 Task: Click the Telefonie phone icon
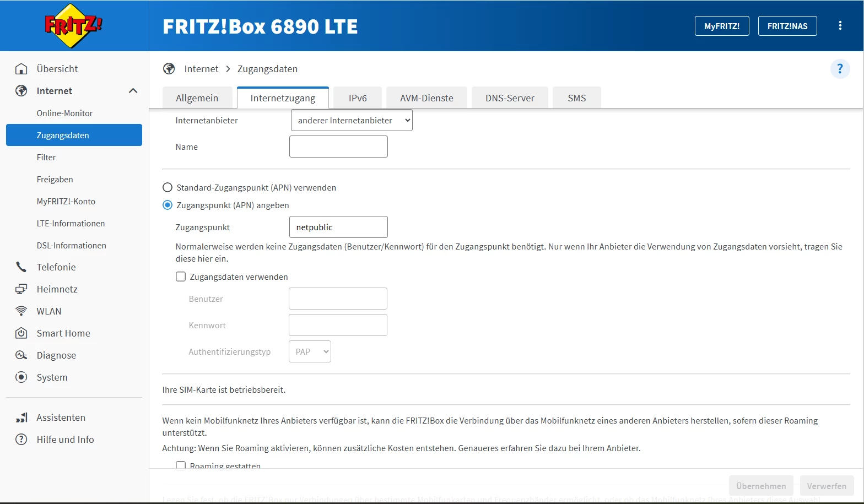pos(21,267)
